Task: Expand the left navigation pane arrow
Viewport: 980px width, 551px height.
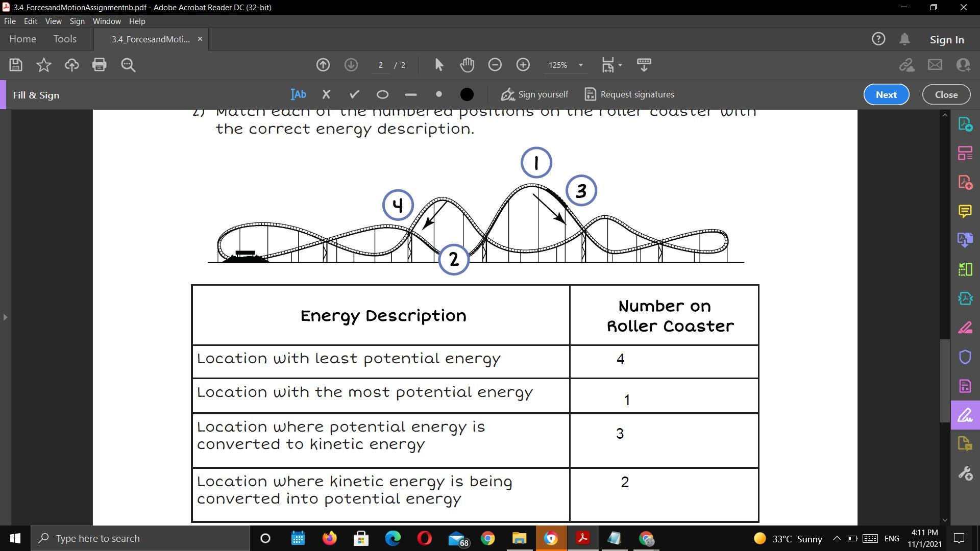Action: pos(5,317)
